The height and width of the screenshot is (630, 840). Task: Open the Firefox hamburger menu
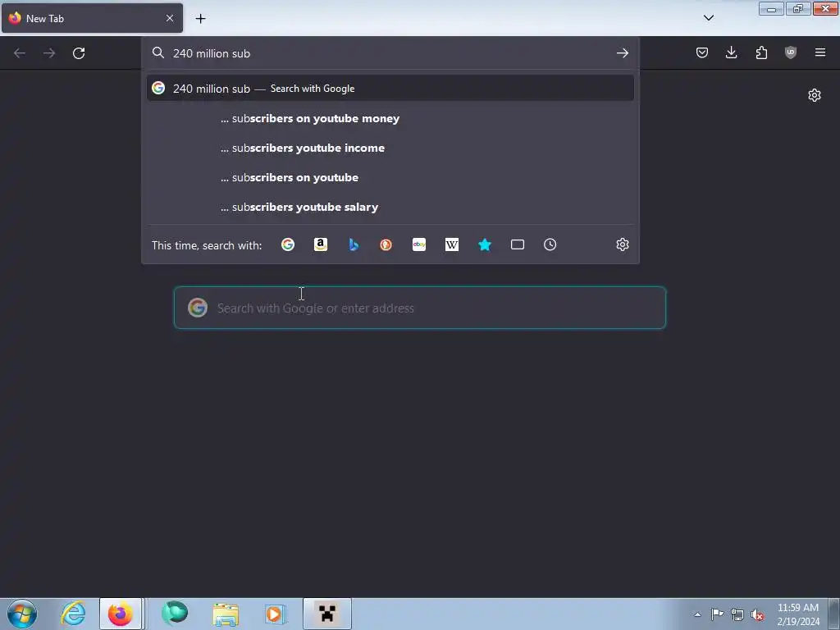820,52
